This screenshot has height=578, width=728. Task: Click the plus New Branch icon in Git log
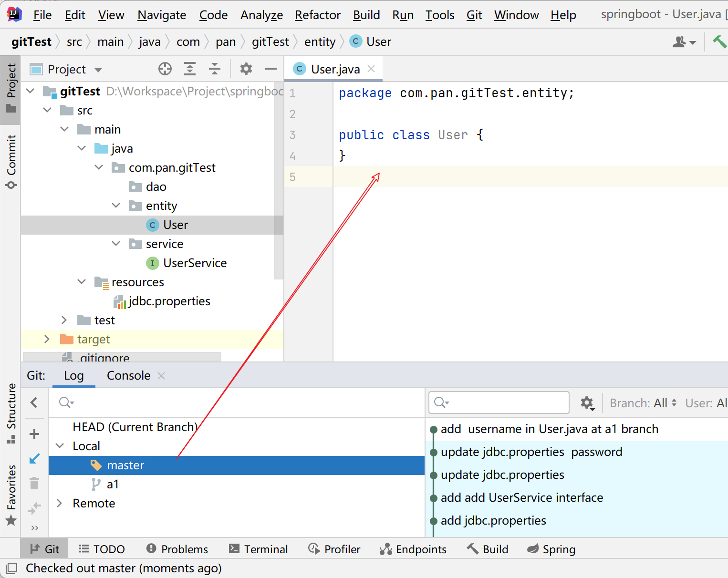34,434
